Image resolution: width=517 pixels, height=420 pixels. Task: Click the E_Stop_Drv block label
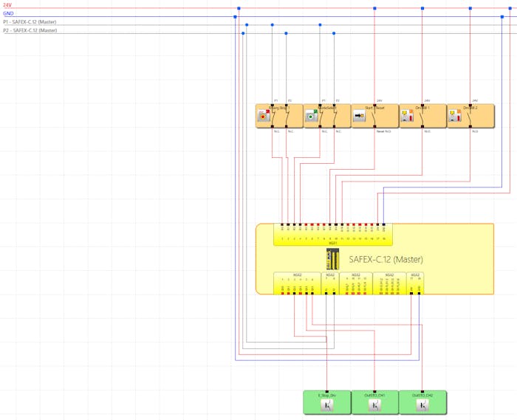326,395
